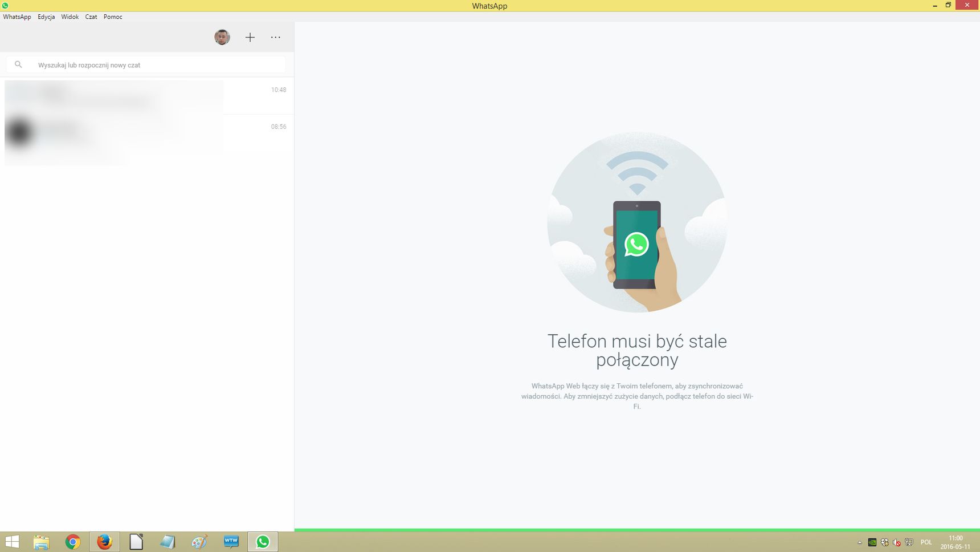Image resolution: width=980 pixels, height=552 pixels.
Task: Open LibreOffice blank document icon in taskbar
Action: click(136, 542)
